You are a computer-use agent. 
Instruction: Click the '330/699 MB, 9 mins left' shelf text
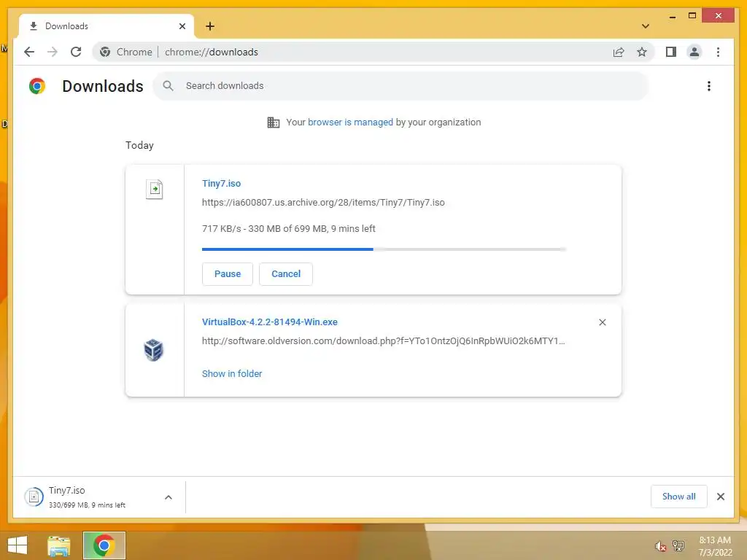(x=87, y=505)
